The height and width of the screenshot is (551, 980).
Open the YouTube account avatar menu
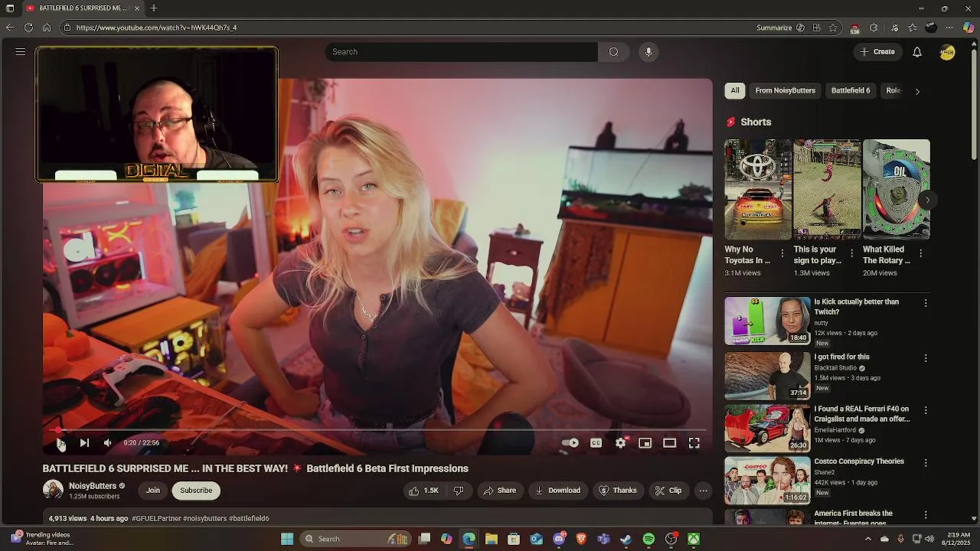point(948,52)
